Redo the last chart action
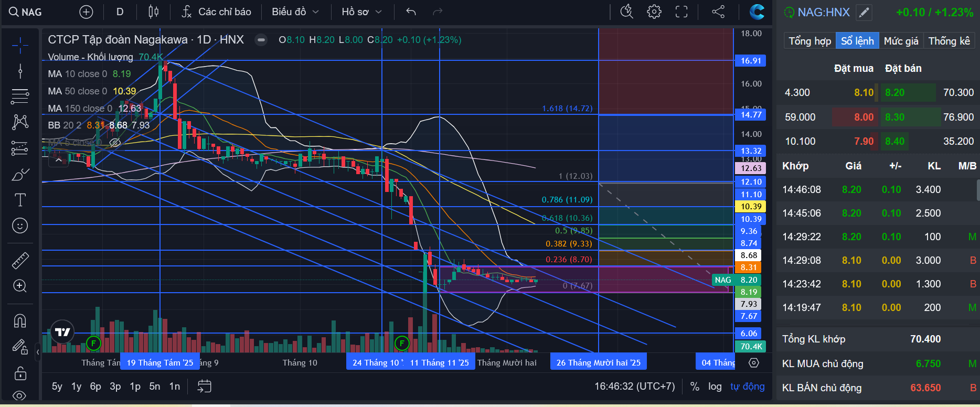 tap(438, 12)
